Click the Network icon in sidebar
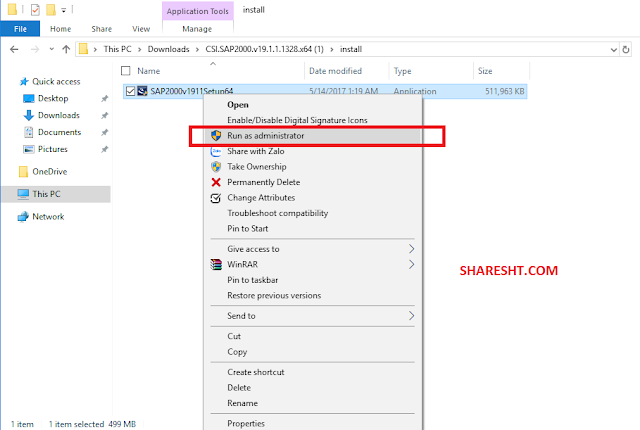The height and width of the screenshot is (430, 640). pyautogui.click(x=23, y=217)
